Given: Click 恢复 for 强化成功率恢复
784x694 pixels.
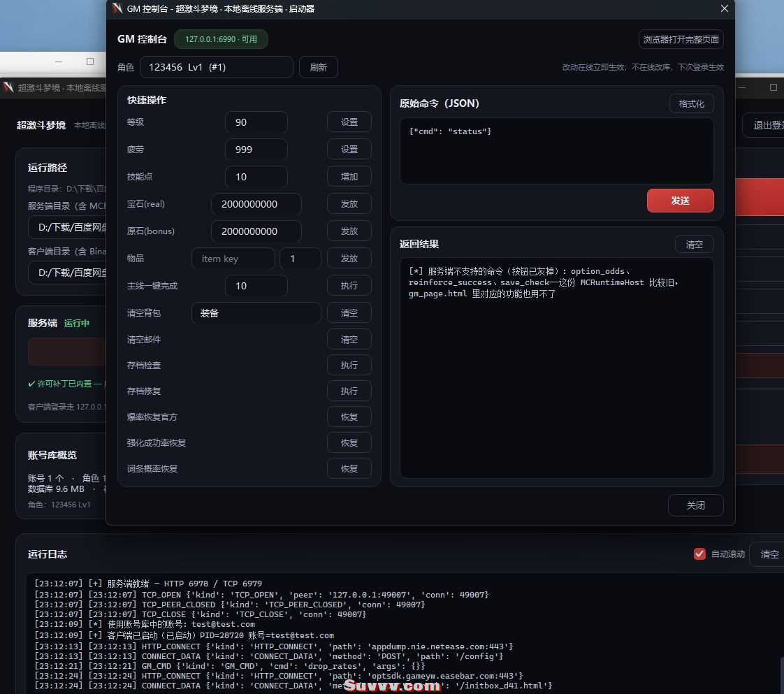Looking at the screenshot, I should 349,443.
